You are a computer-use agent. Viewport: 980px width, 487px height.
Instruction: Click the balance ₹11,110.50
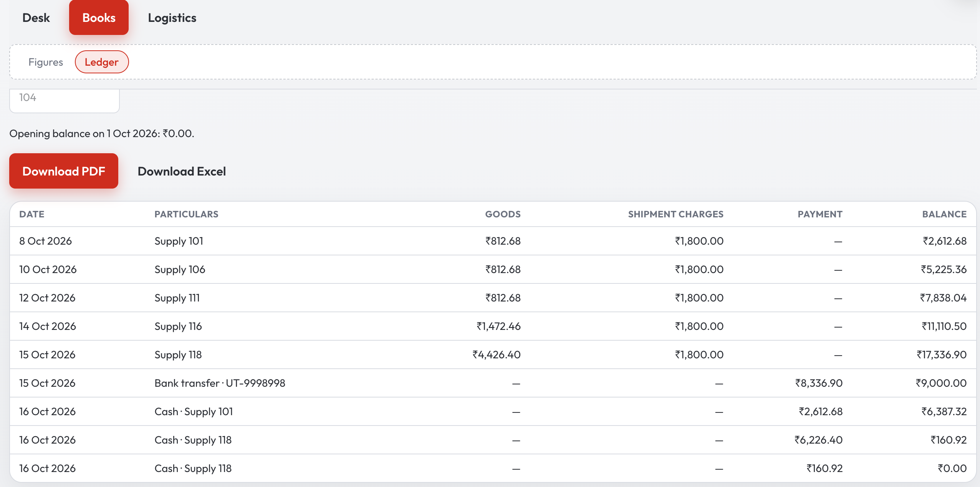[944, 326]
